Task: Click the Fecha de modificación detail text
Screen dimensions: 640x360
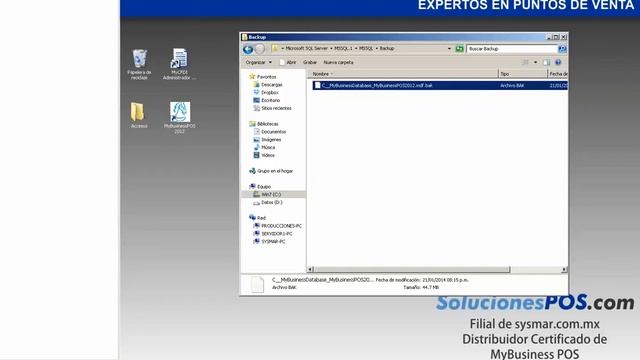Action: pos(422,280)
